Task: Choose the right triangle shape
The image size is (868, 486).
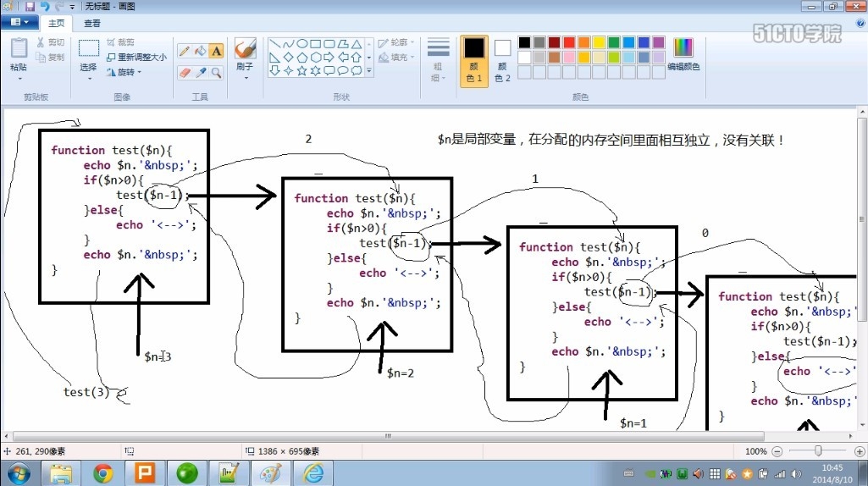Action: click(274, 57)
